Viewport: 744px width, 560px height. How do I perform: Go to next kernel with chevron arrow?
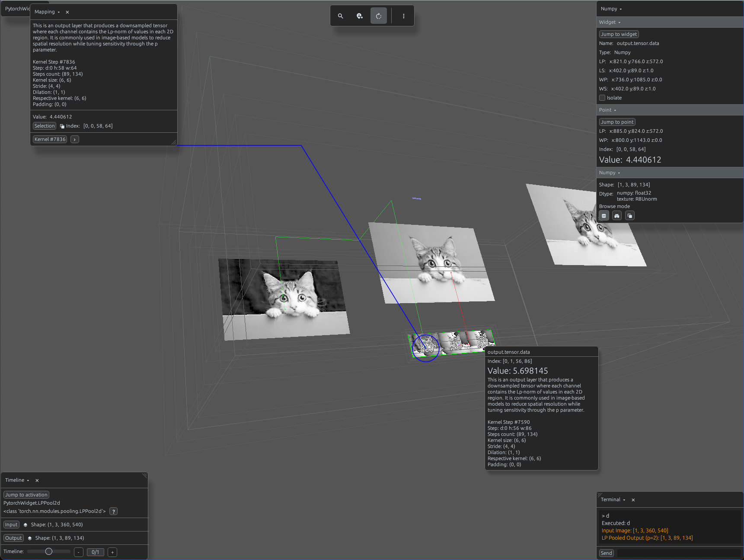click(75, 139)
